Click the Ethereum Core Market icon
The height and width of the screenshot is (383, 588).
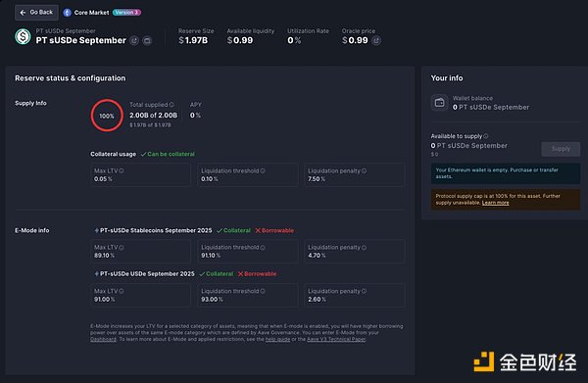[67, 13]
